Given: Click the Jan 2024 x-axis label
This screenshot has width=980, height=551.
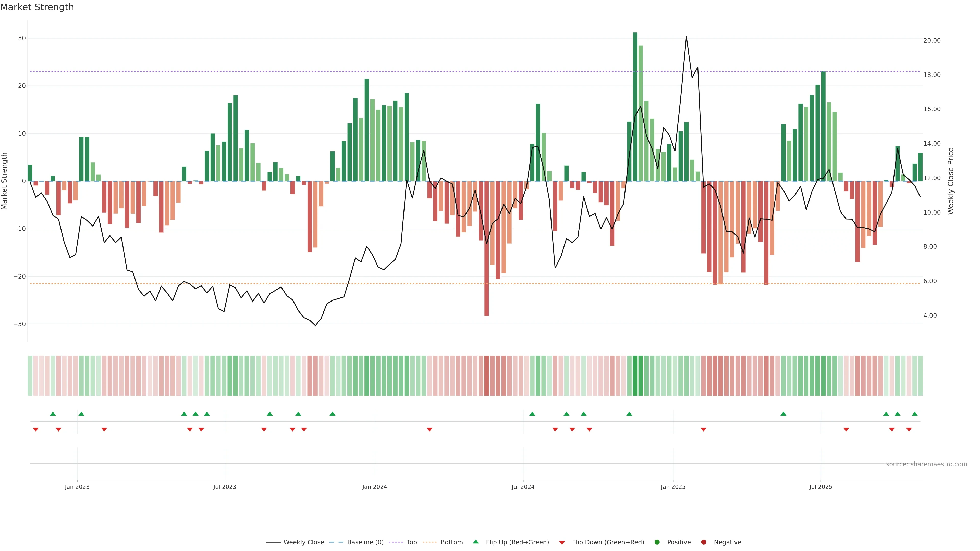Looking at the screenshot, I should tap(374, 487).
